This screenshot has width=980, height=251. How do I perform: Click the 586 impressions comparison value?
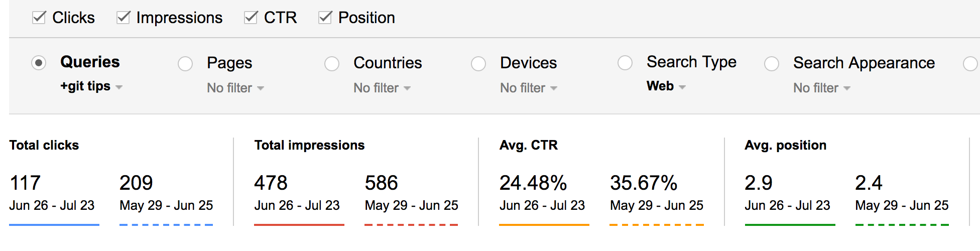(381, 183)
